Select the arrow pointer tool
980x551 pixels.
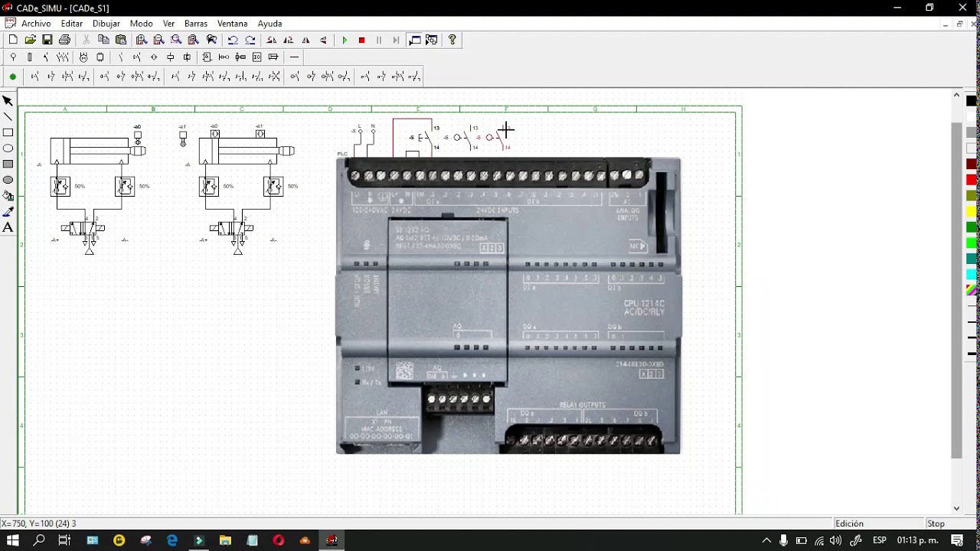coord(8,101)
